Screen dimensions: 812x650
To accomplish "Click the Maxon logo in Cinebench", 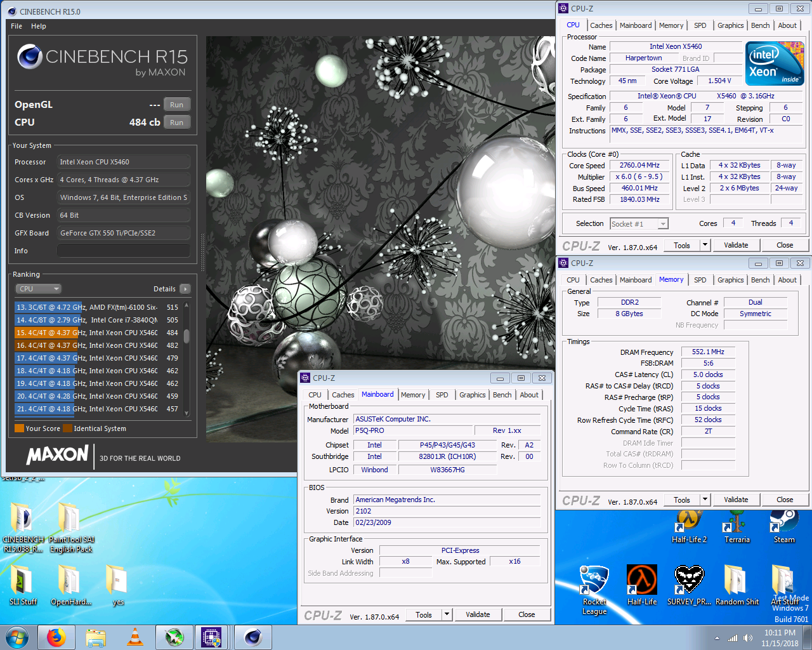I will pos(57,454).
